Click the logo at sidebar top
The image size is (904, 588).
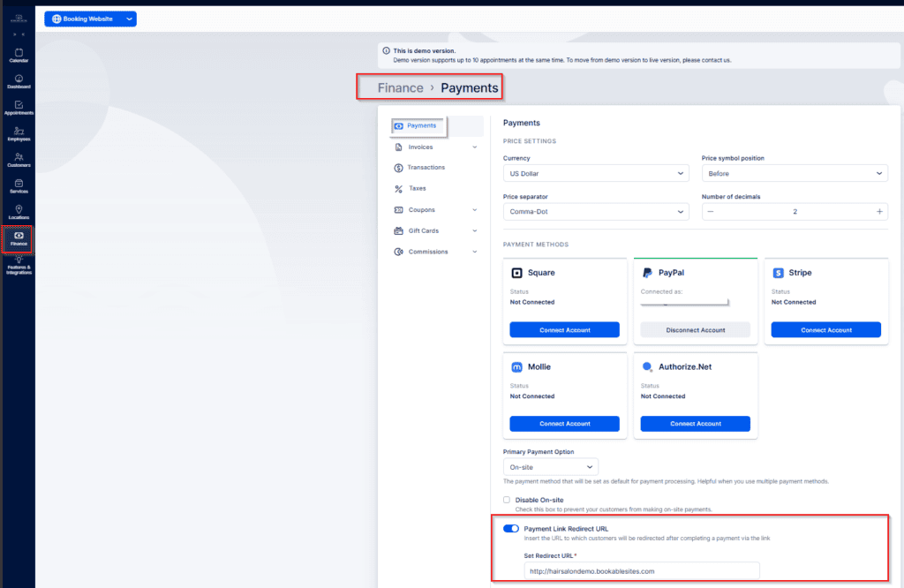(x=19, y=19)
